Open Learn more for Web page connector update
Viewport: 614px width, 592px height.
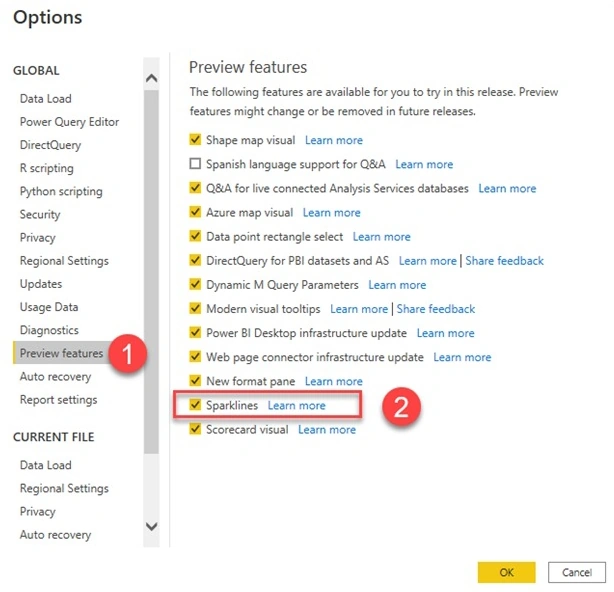pos(462,357)
